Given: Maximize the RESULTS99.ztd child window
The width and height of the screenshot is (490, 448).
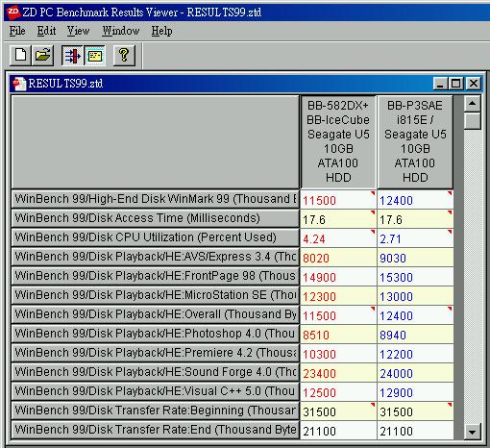Looking at the screenshot, I should (x=455, y=84).
